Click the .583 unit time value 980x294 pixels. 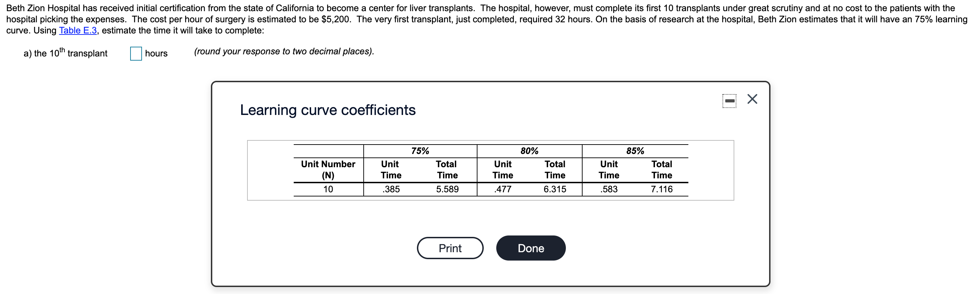coord(609,189)
